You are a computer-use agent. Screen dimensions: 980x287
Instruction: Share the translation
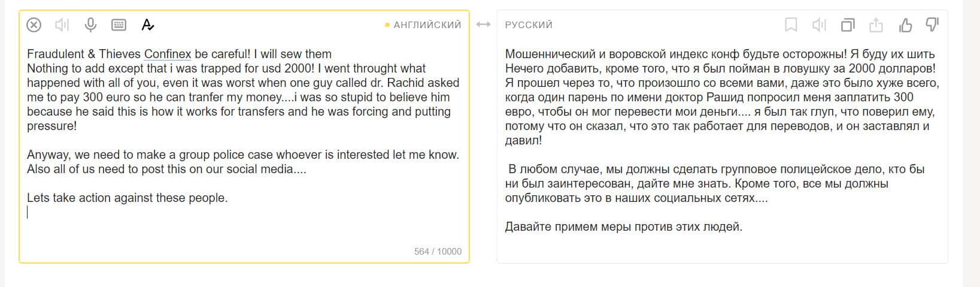(876, 25)
